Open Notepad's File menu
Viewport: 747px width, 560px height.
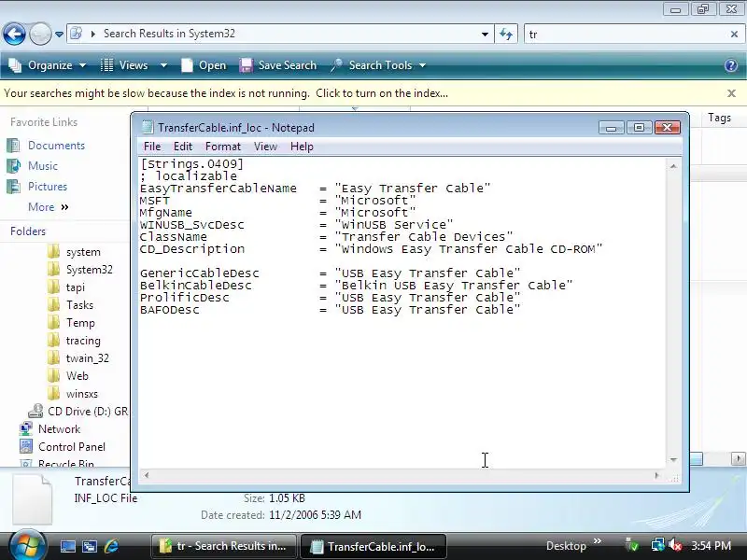point(152,147)
